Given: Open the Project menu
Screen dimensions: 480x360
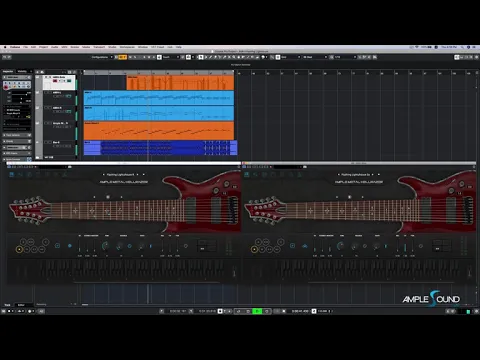Looking at the screenshot, I should click(44, 47).
